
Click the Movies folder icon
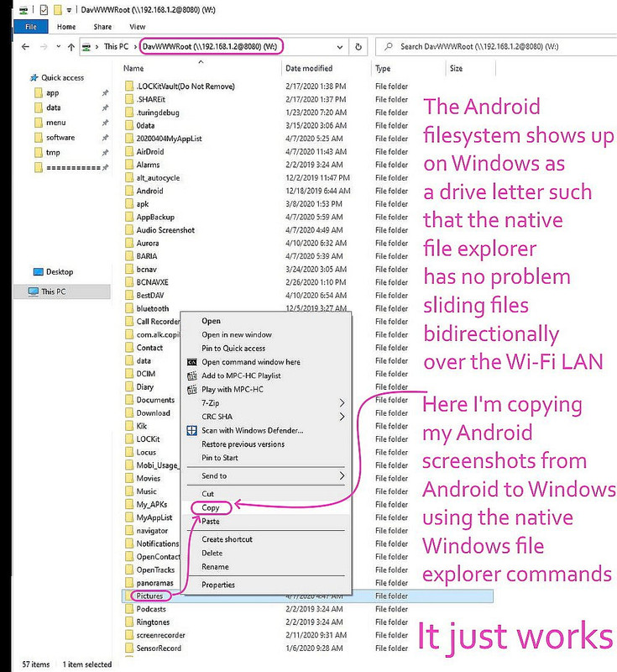coord(129,478)
